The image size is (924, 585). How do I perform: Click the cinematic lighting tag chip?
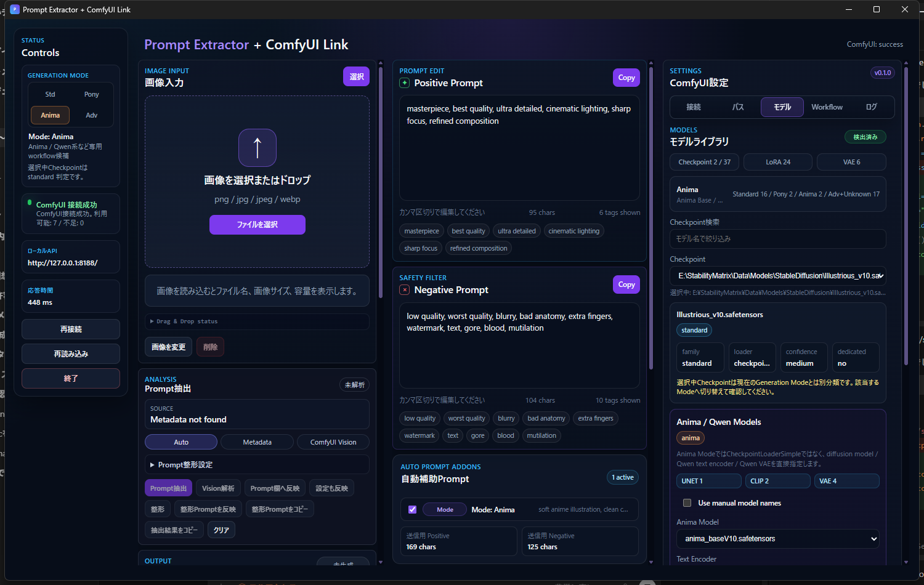(574, 231)
